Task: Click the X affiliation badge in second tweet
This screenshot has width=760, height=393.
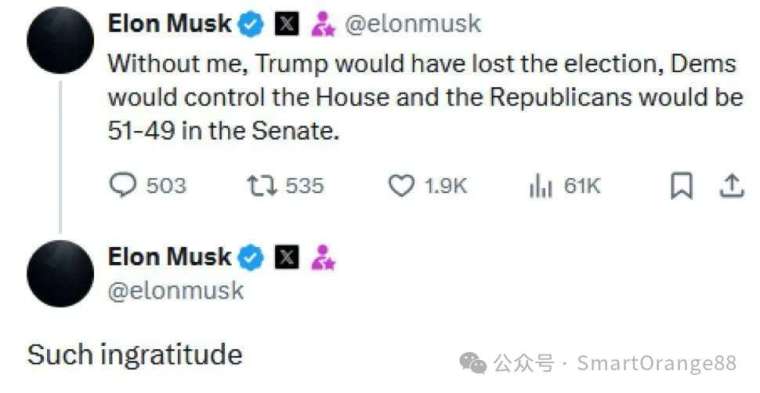Action: [287, 257]
